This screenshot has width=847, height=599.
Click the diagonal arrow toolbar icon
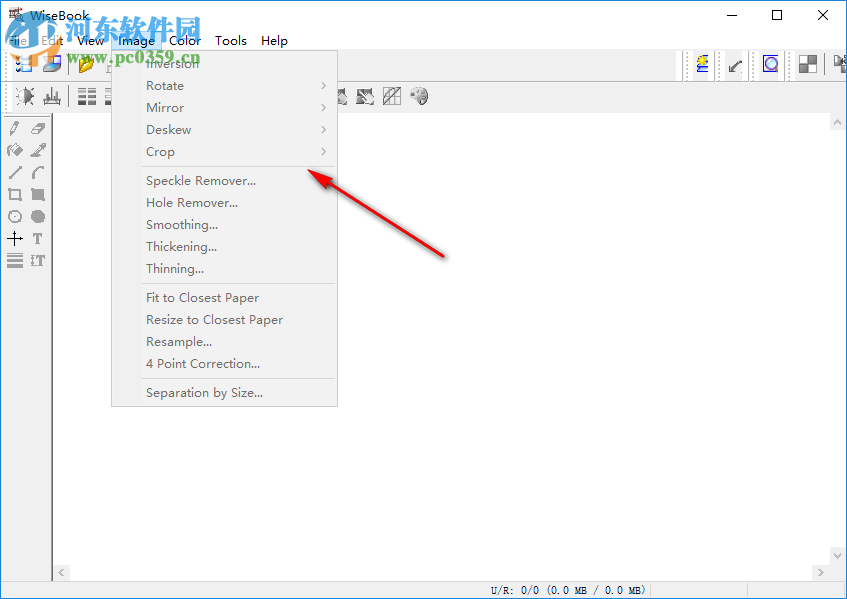(x=735, y=66)
